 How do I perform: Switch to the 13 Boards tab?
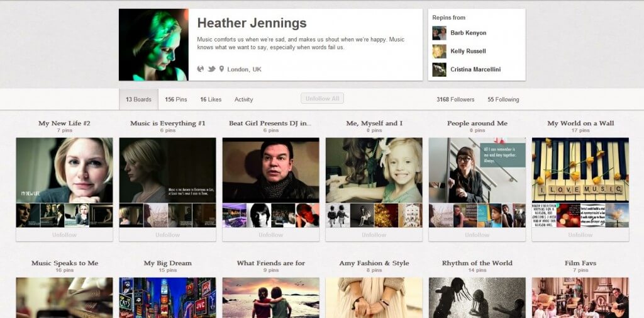tap(138, 99)
